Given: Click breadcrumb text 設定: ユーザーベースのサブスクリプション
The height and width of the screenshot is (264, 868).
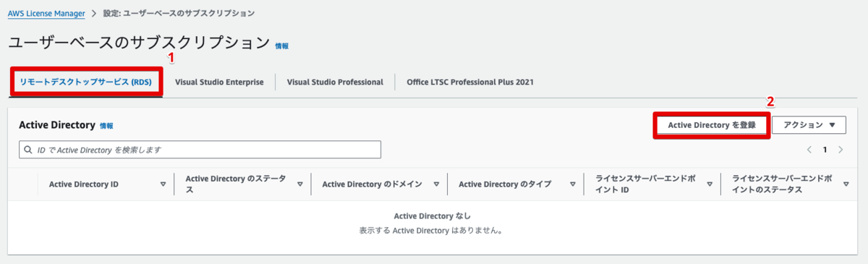Looking at the screenshot, I should click(x=179, y=14).
